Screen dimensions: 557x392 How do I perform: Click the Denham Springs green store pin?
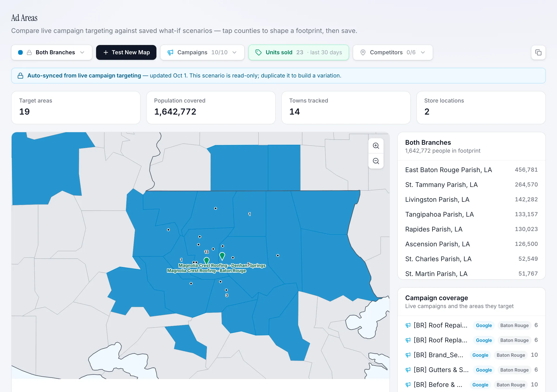(x=222, y=256)
